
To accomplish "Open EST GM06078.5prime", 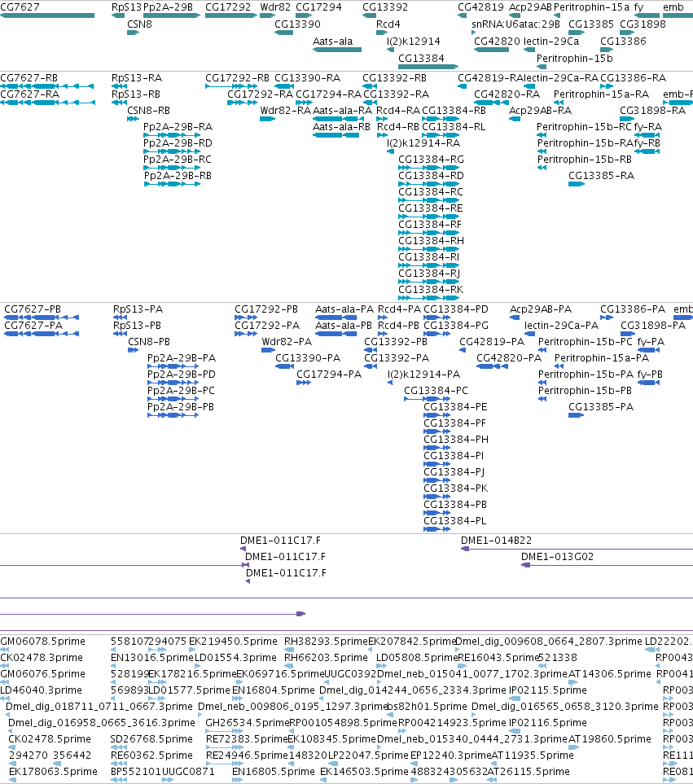I will click(43, 642).
